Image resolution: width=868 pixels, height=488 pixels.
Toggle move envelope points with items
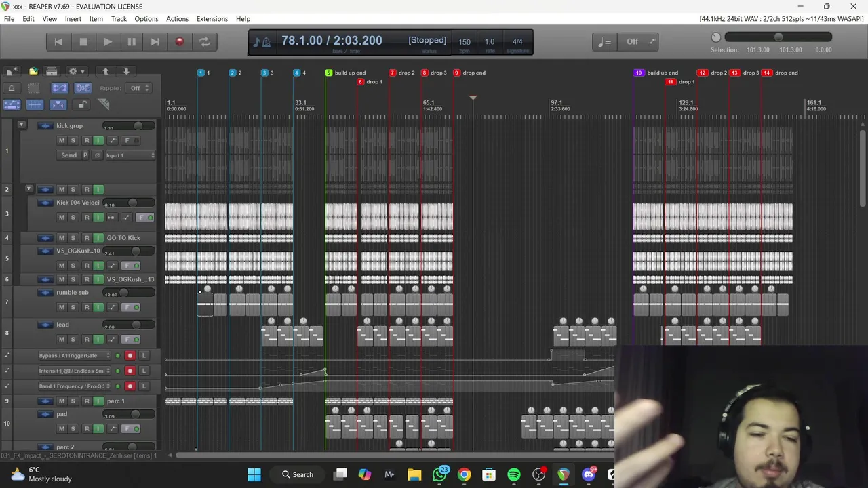(x=12, y=104)
